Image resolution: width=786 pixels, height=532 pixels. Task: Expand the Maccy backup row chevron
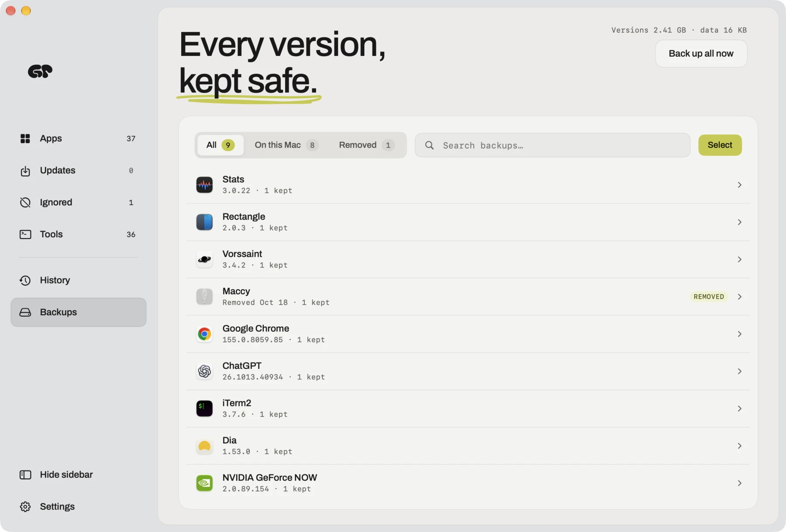[740, 297]
